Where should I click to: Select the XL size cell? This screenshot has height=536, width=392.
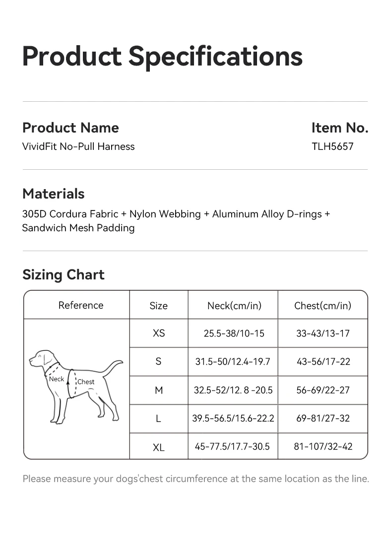(159, 447)
